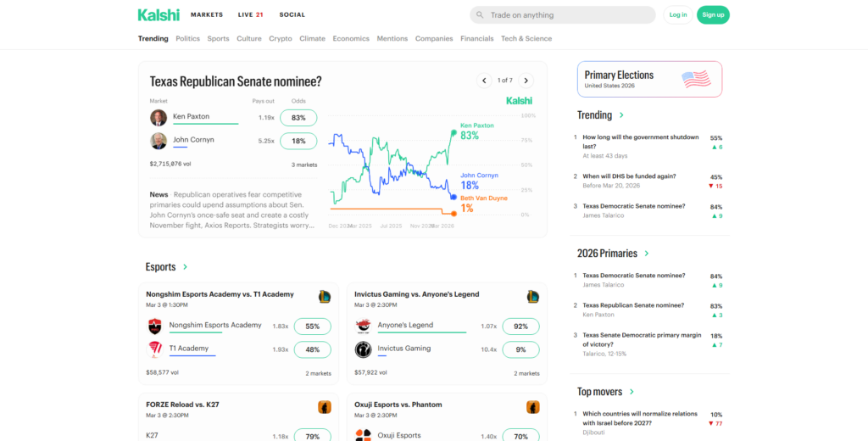Expand Esports section chevron
Viewport: 868px width, 441px height.
tap(185, 267)
